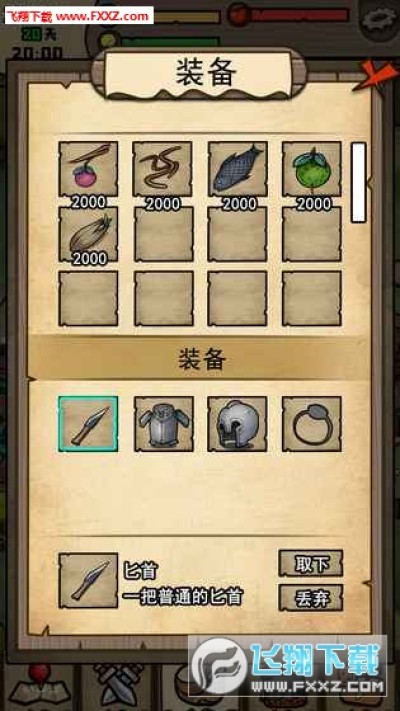
Task: Open settings gear at top right
Action: tap(381, 19)
